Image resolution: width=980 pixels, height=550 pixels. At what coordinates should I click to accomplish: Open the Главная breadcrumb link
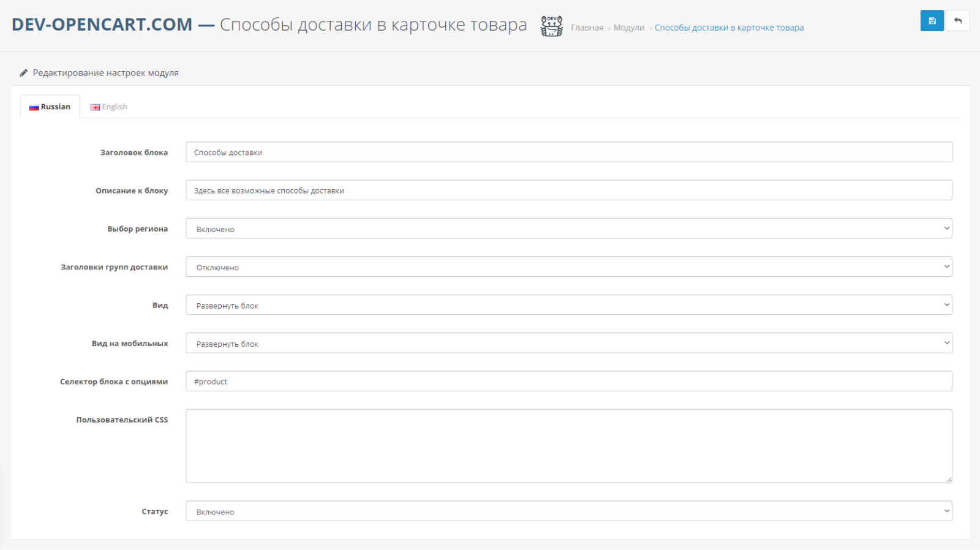[587, 28]
